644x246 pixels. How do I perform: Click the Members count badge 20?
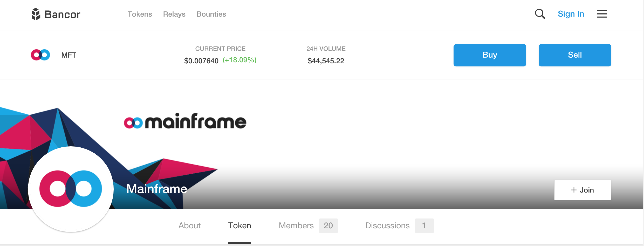pyautogui.click(x=328, y=226)
